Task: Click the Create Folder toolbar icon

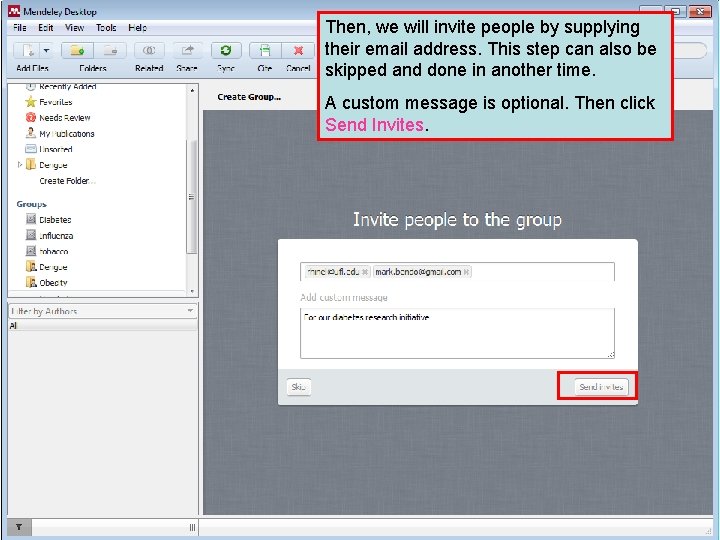Action: [77, 50]
